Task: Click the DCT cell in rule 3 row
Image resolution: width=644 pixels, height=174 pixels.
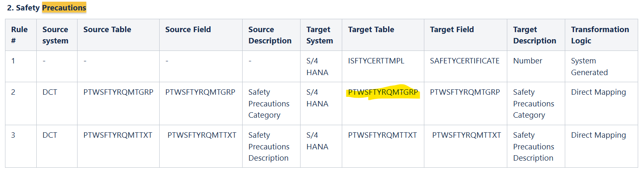Action: [50, 135]
